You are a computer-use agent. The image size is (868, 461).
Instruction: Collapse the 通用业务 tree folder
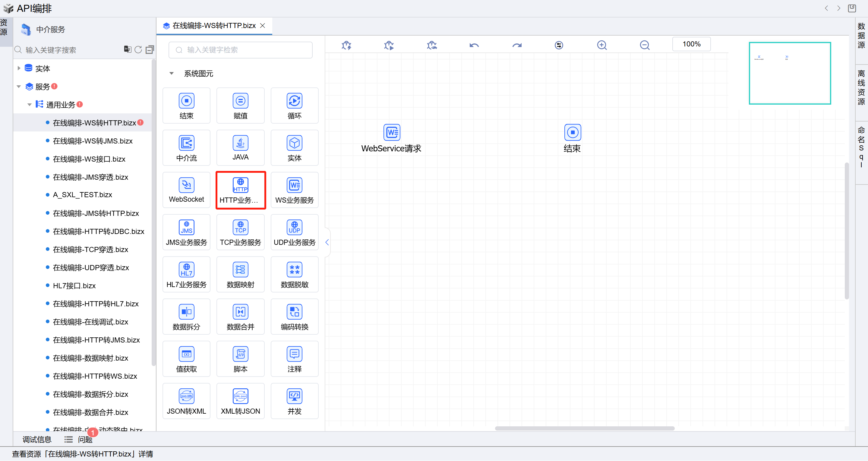coord(30,105)
